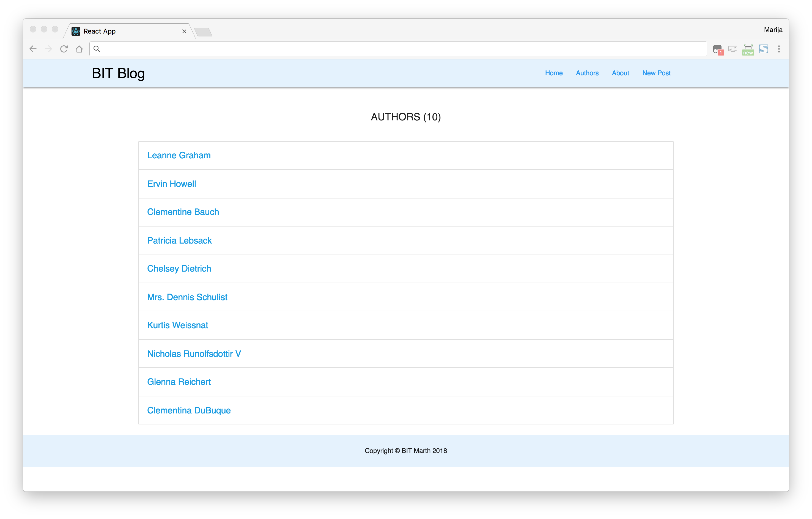This screenshot has width=812, height=519.
Task: Click the browser home icon
Action: pos(79,49)
